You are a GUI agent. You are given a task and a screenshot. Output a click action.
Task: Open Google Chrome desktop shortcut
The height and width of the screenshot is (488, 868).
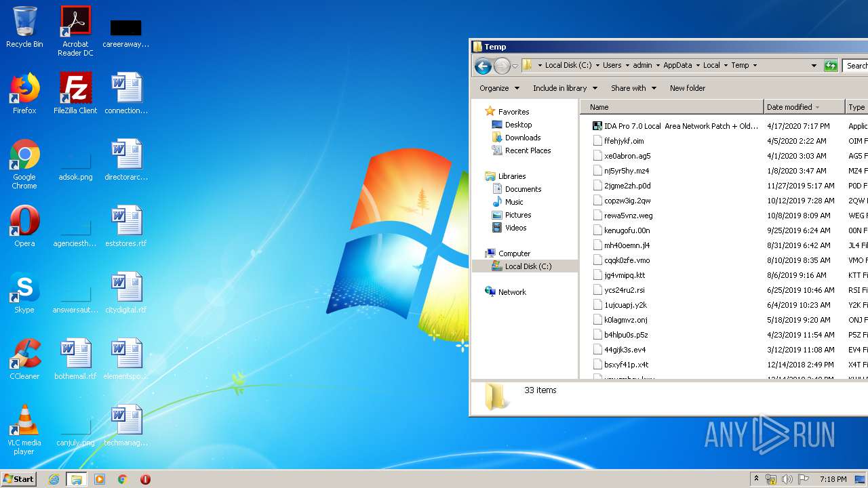pyautogui.click(x=24, y=165)
